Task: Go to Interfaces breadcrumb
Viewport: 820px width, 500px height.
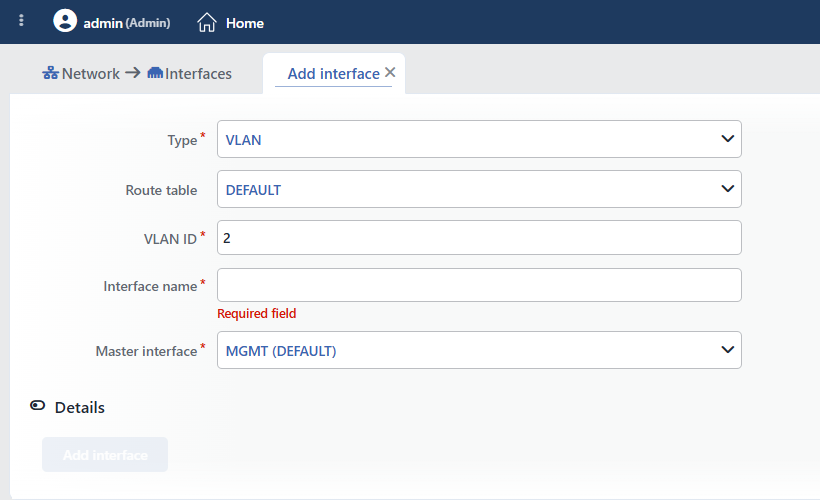Action: point(198,74)
